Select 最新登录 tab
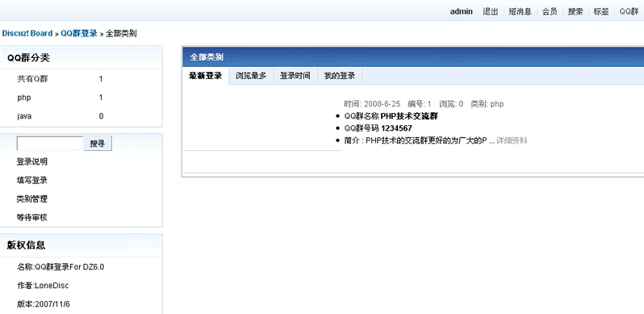 205,76
